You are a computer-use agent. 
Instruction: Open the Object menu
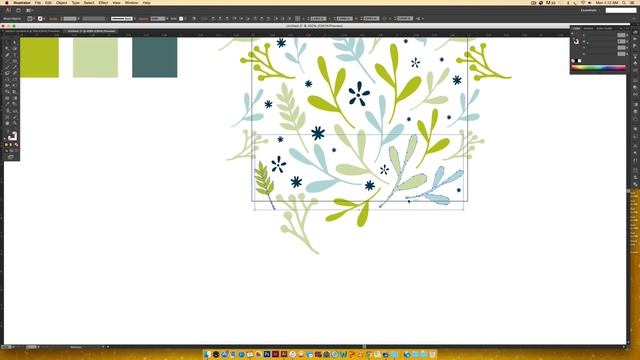[x=62, y=2]
